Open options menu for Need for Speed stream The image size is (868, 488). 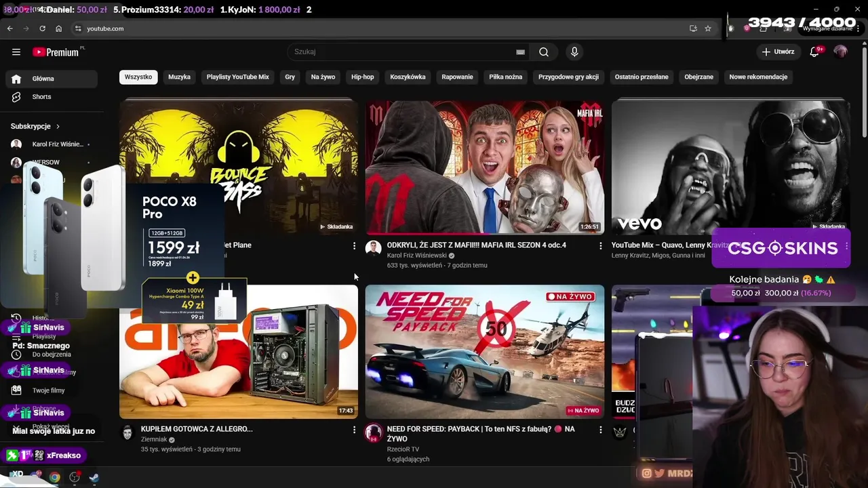click(600, 430)
